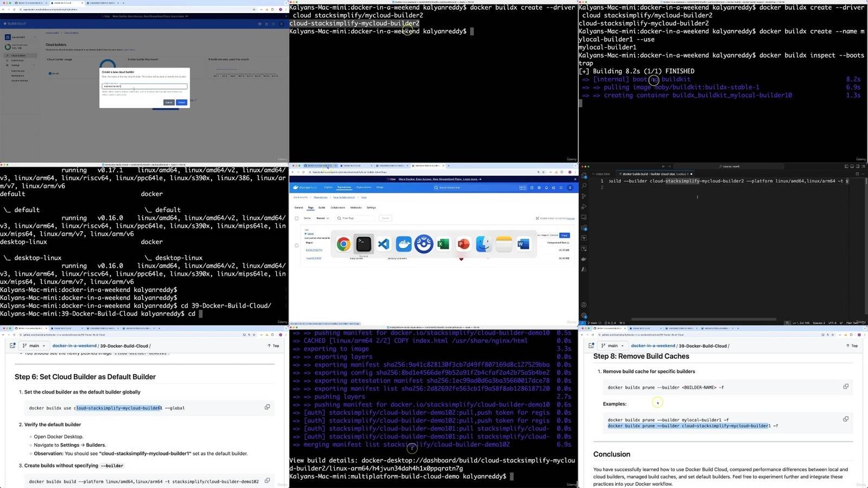This screenshot has width=868, height=488.
Task: Open Source Control in VS Code activity bar
Action: [584, 196]
